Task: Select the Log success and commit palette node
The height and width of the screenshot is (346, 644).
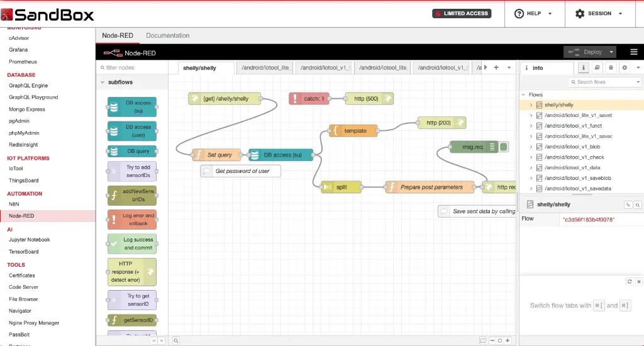Action: click(x=132, y=243)
